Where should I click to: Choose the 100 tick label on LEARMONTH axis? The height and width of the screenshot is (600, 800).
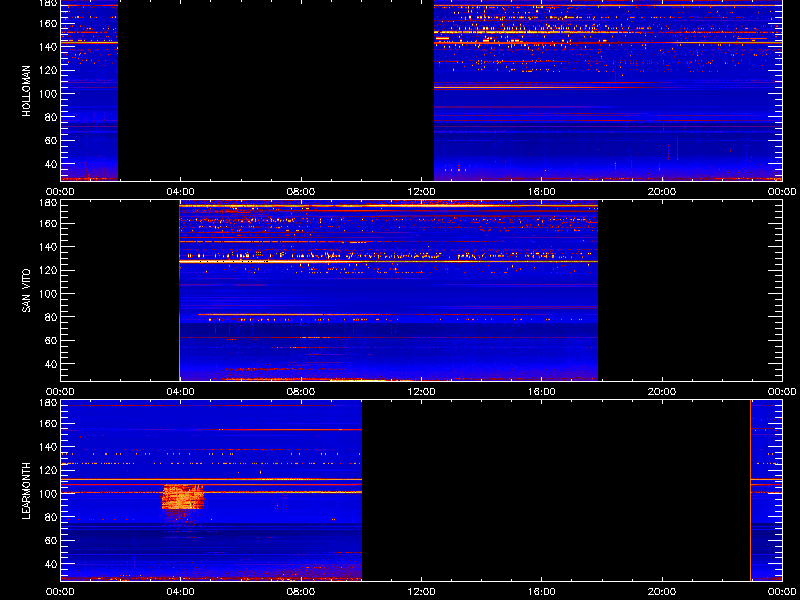[x=49, y=494]
